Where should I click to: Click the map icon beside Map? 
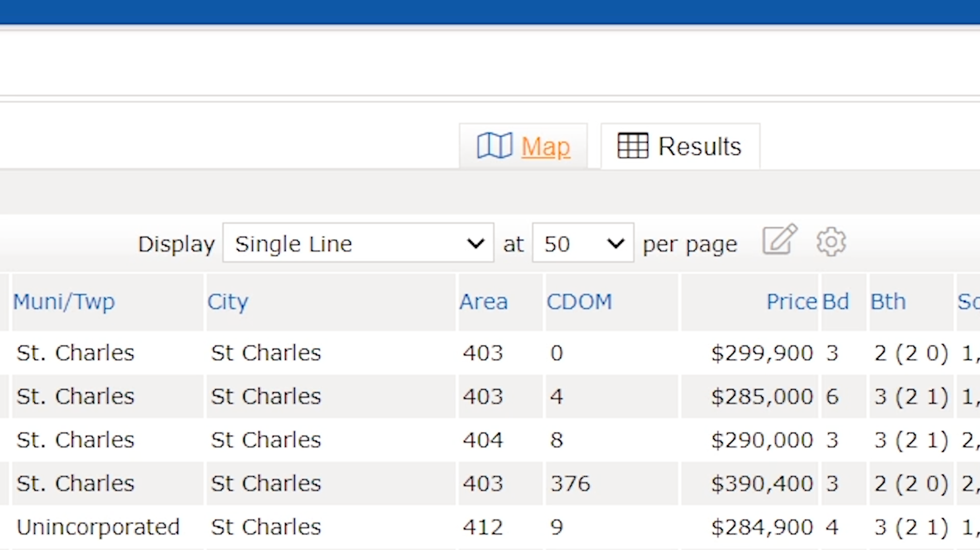pos(495,146)
